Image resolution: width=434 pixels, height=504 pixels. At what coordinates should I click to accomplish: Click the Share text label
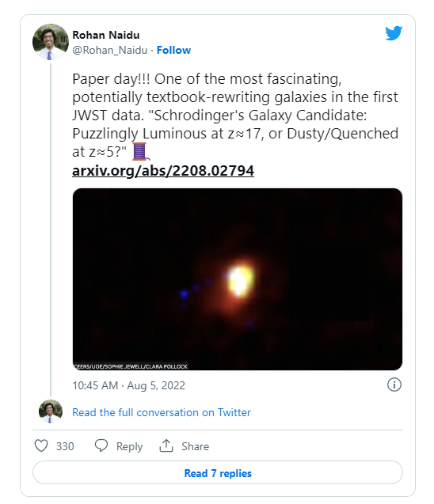click(x=195, y=446)
